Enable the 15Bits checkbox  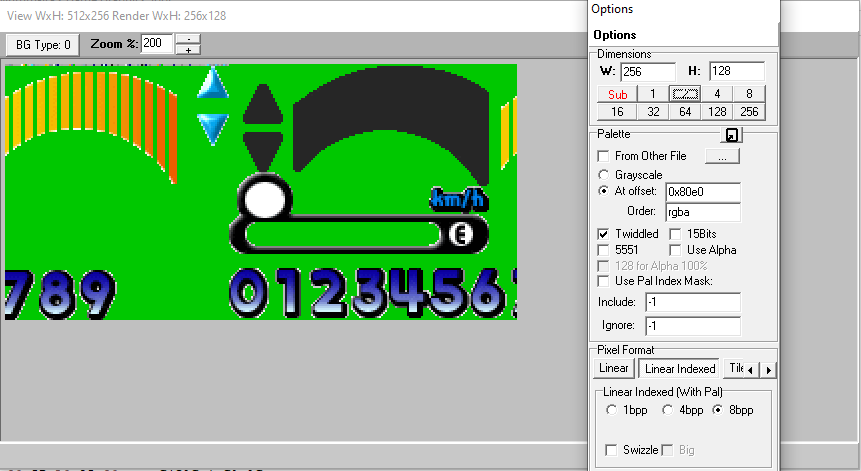point(675,234)
